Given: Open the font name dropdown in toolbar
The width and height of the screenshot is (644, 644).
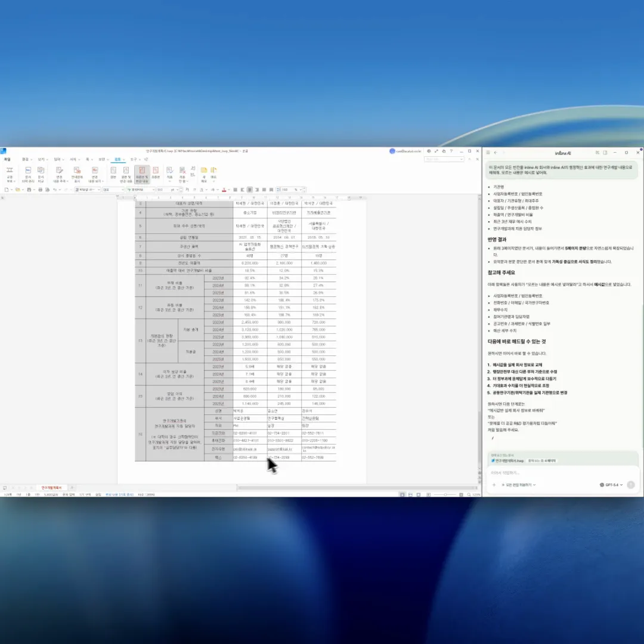Looking at the screenshot, I should (x=140, y=190).
